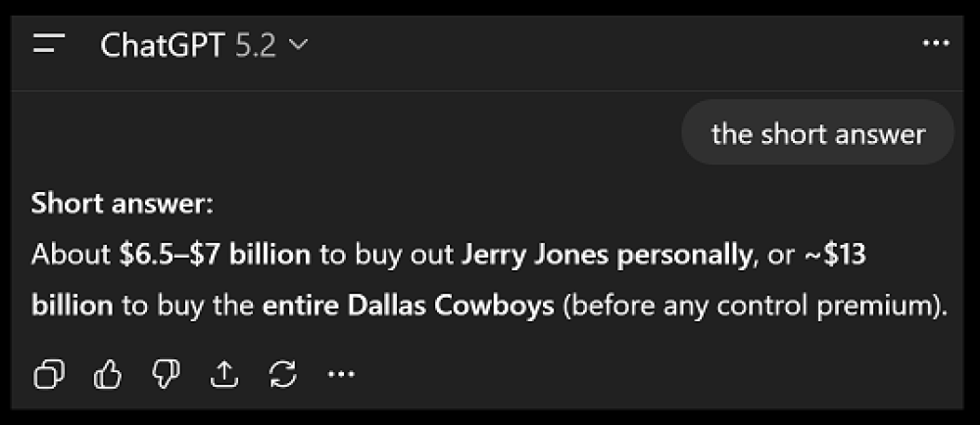The height and width of the screenshot is (425, 980).
Task: Give the response a thumbs up
Action: [106, 373]
